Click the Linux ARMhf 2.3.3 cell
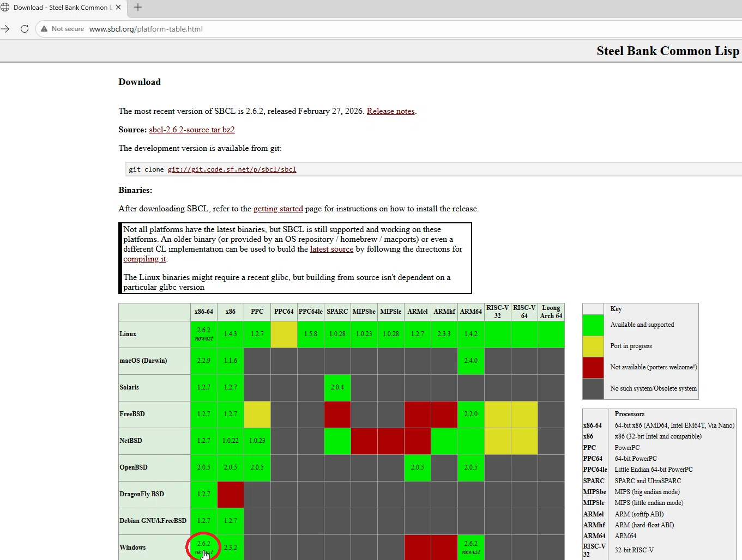This screenshot has width=742, height=560. [x=444, y=334]
